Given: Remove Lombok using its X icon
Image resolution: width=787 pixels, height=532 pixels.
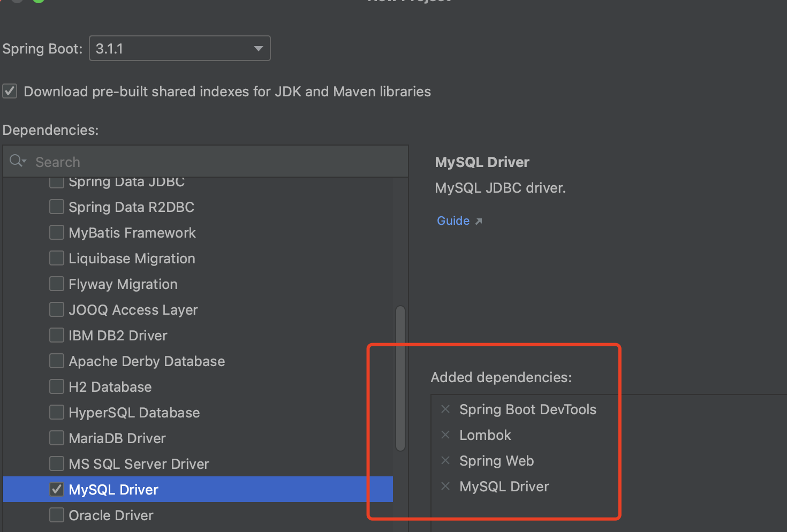Looking at the screenshot, I should click(445, 435).
